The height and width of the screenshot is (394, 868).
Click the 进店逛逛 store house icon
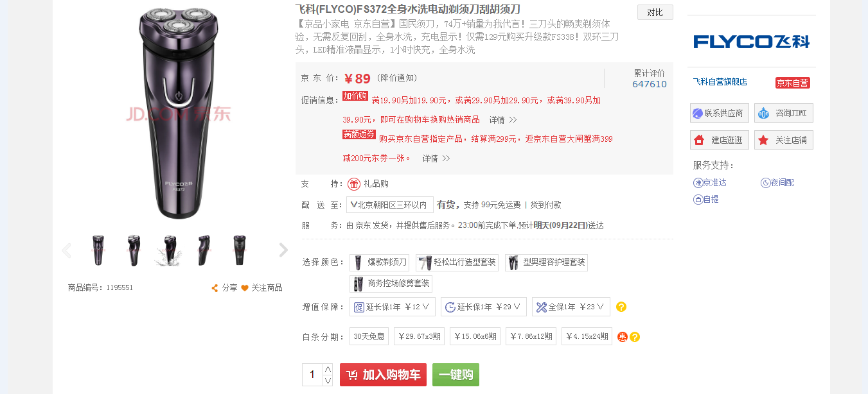tap(699, 140)
